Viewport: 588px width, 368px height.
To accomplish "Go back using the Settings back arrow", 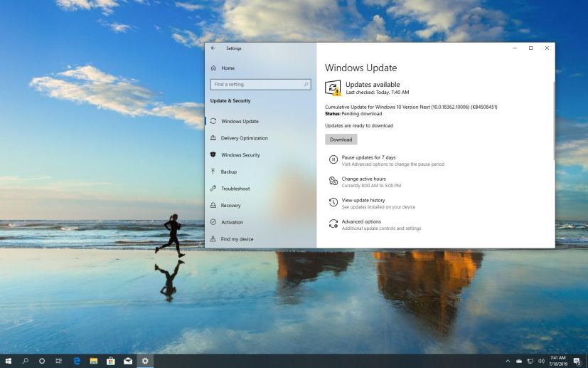I will pos(213,48).
